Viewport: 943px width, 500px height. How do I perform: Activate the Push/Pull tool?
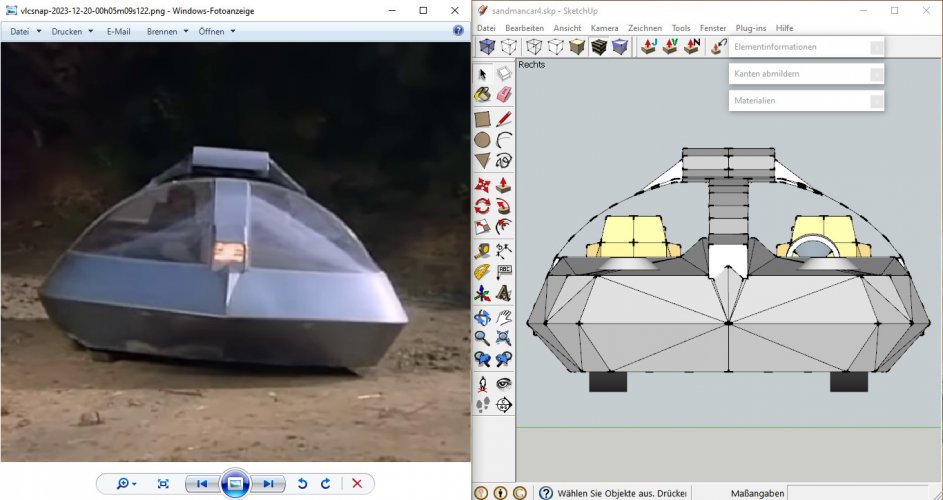pyautogui.click(x=503, y=185)
